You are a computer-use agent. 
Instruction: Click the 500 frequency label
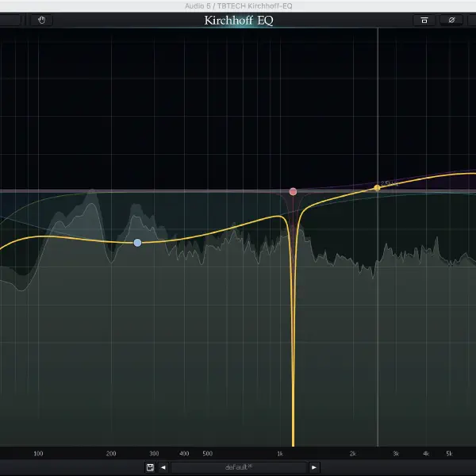[208, 454]
